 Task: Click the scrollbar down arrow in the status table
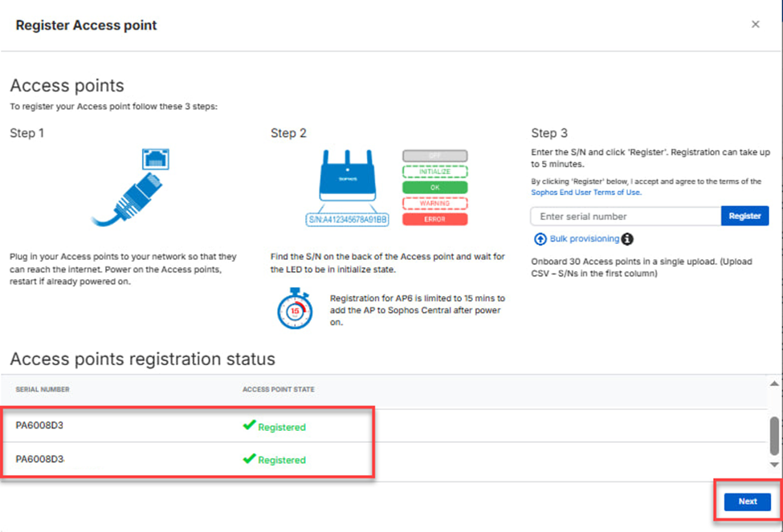click(x=774, y=465)
